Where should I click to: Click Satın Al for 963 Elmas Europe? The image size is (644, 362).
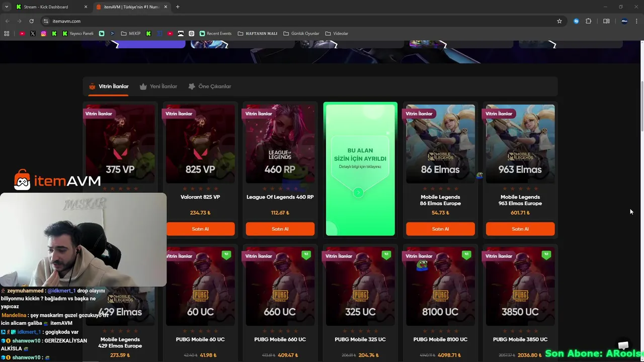click(x=520, y=229)
